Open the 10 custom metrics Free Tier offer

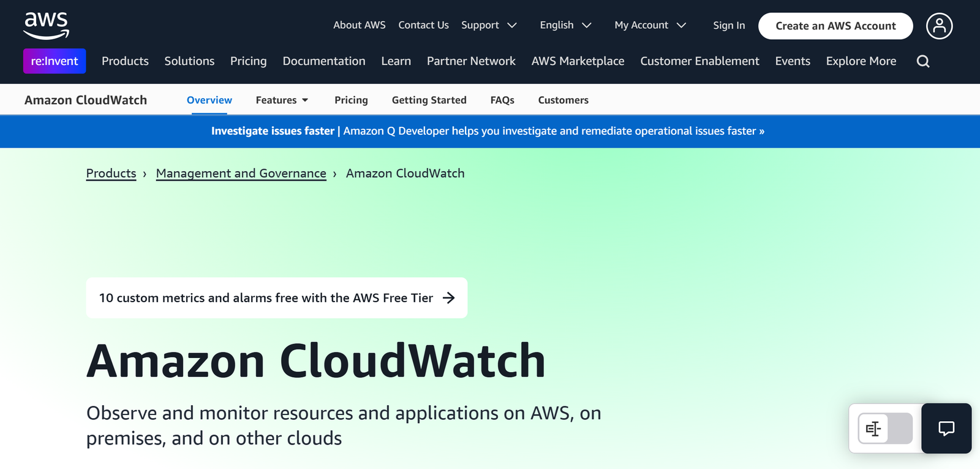pos(277,298)
